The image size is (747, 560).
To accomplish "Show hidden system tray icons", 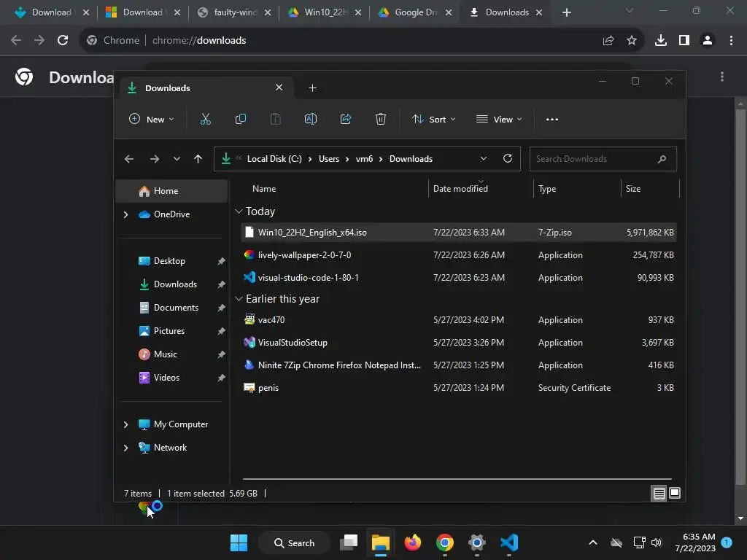I will [x=593, y=542].
